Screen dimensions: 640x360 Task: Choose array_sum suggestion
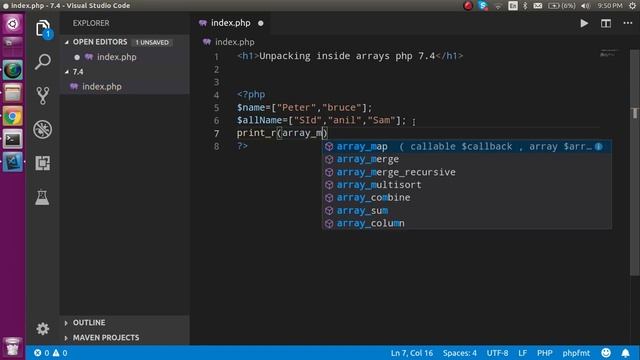click(467, 211)
